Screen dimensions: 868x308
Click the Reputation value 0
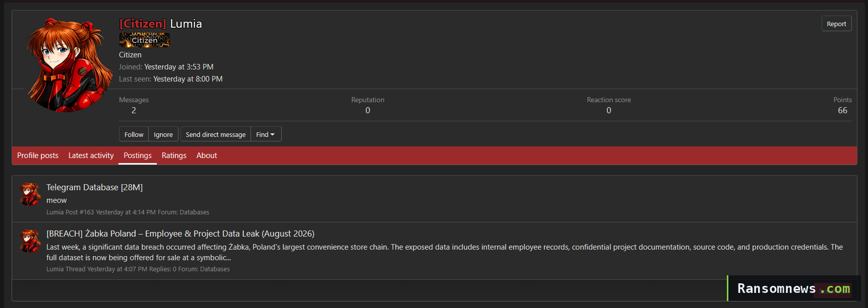pyautogui.click(x=368, y=110)
